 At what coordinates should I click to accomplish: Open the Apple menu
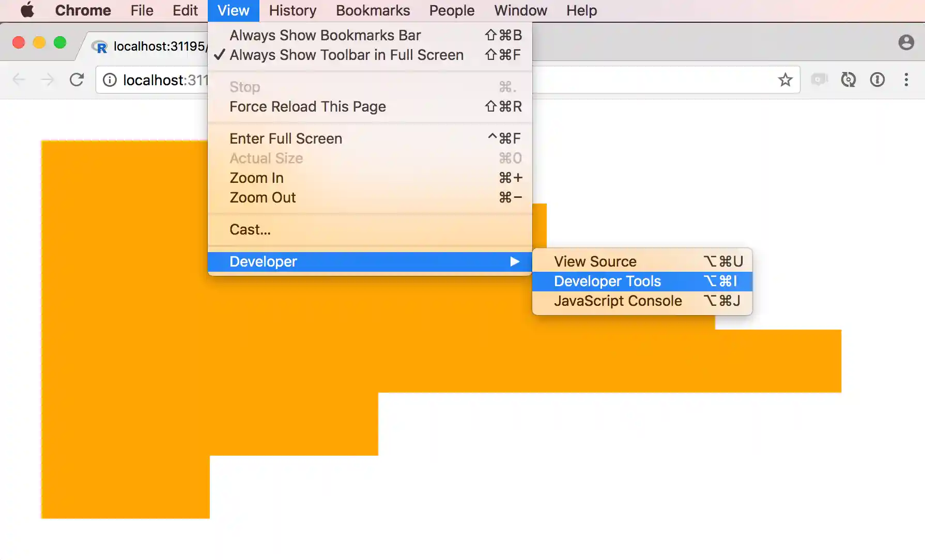point(27,10)
